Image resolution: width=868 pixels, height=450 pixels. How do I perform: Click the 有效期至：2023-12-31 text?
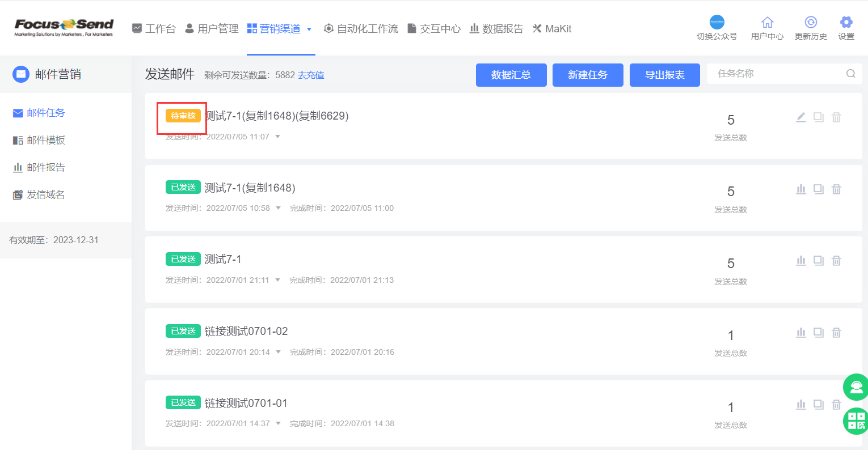pos(54,240)
